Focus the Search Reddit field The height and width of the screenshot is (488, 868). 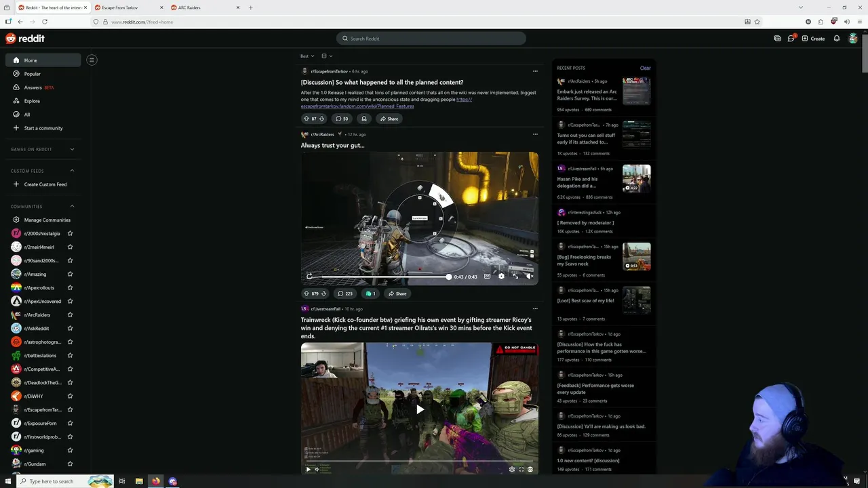(x=431, y=39)
